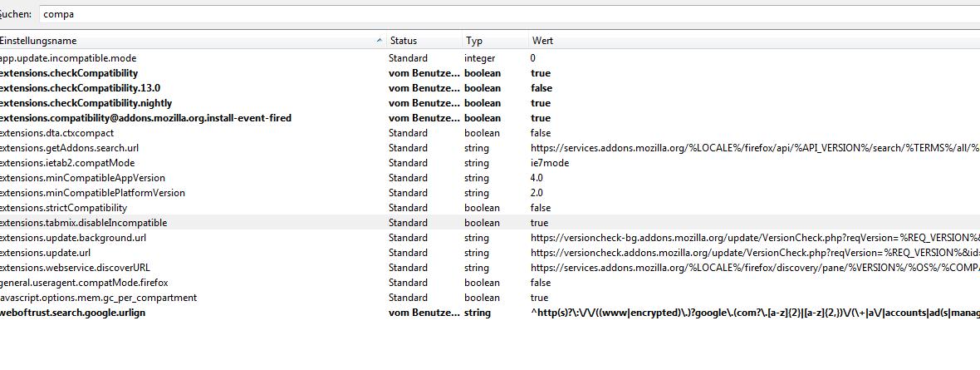This screenshot has height=370, width=980.
Task: Select the extensions.dta.ctxcompact row
Action: (56, 133)
